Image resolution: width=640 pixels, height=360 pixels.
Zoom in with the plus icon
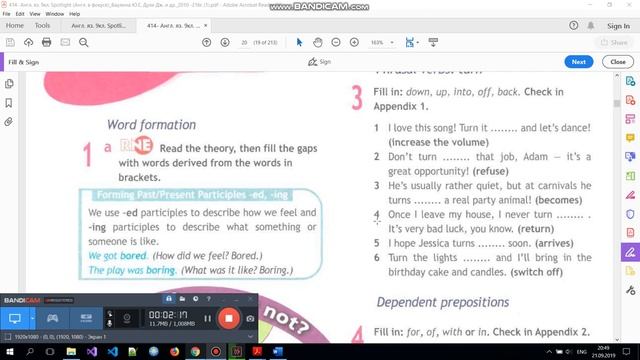point(354,42)
